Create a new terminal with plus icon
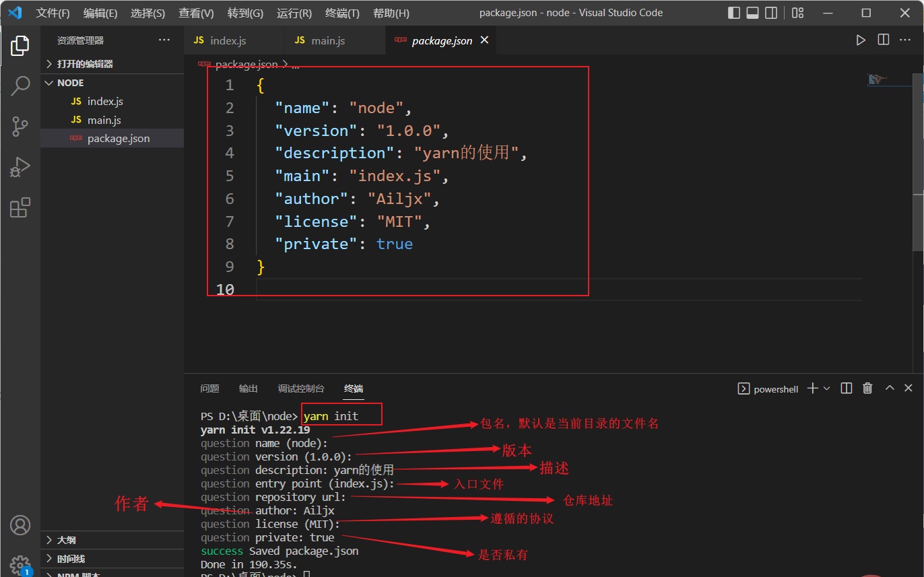This screenshot has width=924, height=577. [x=812, y=388]
